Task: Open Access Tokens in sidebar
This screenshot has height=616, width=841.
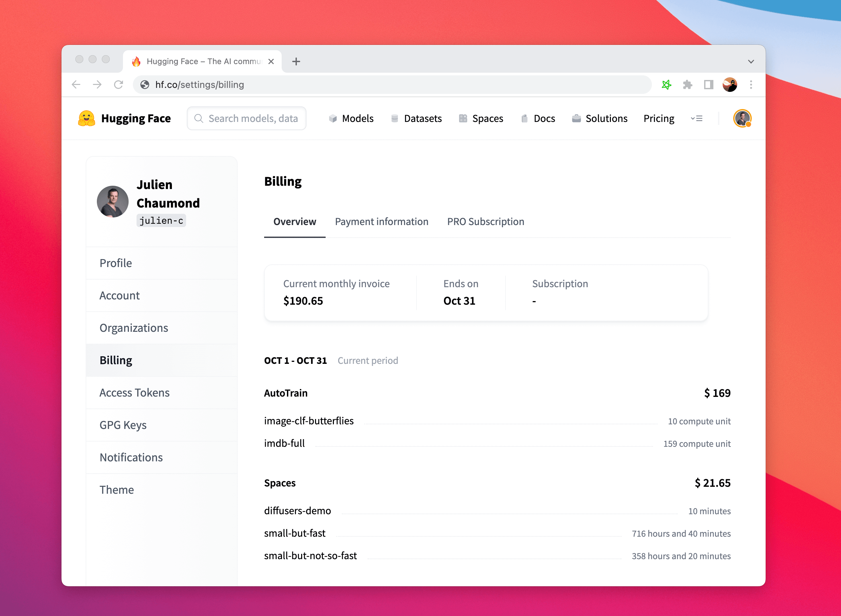Action: coord(134,393)
